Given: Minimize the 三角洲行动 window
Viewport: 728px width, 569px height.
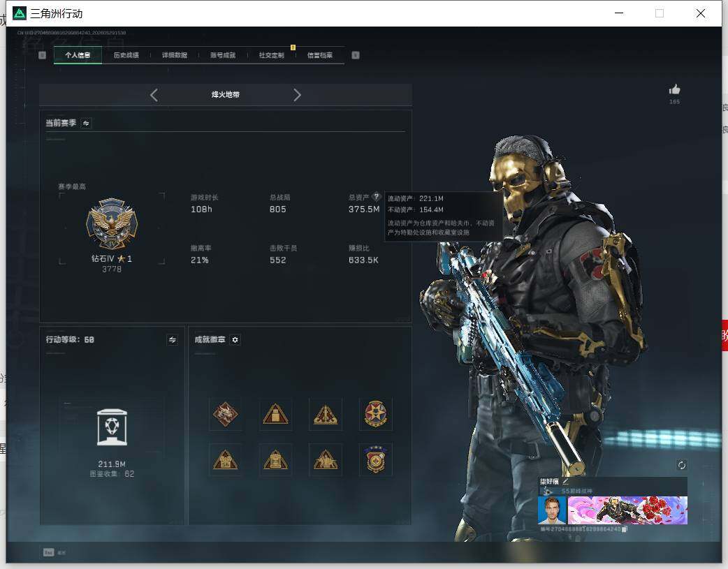Looking at the screenshot, I should [619, 13].
